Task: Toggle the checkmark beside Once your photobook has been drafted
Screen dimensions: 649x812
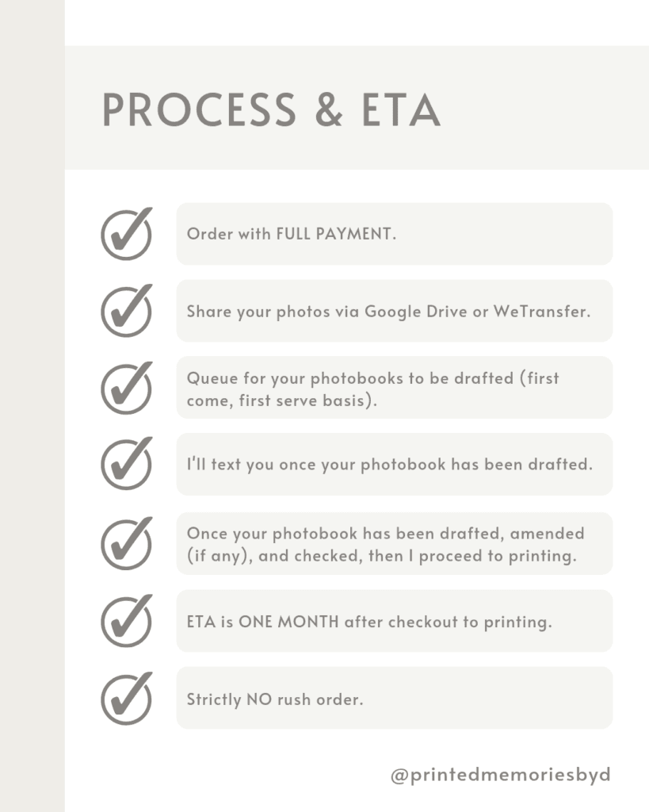Action: pyautogui.click(x=127, y=543)
